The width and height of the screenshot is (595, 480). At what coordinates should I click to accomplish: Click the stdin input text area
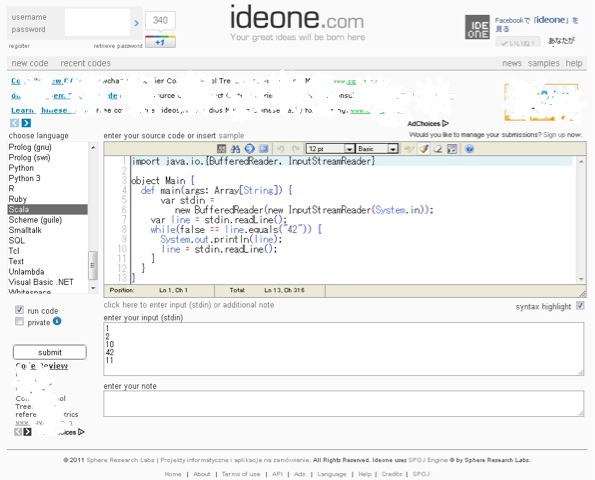pos(344,349)
